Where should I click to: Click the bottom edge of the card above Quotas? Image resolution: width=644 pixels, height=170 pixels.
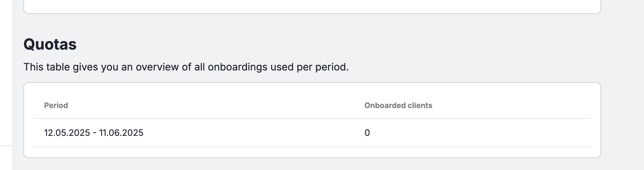(312, 13)
